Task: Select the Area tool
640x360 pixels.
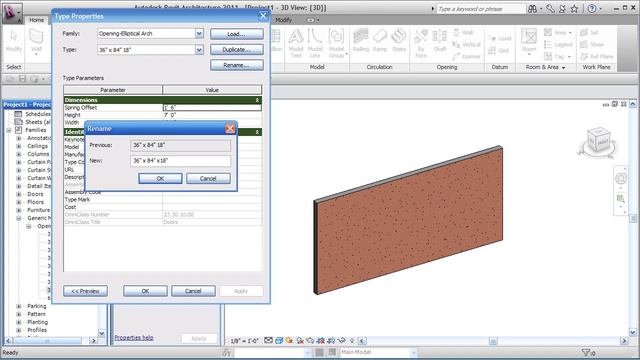Action: coord(558,32)
